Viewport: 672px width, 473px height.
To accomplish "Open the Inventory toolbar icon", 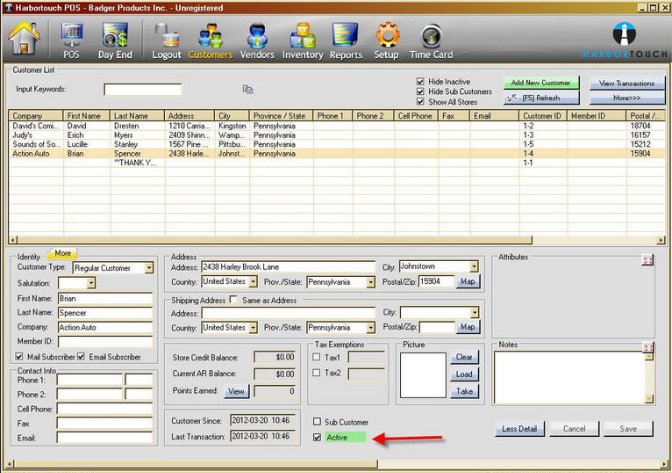I will [302, 40].
